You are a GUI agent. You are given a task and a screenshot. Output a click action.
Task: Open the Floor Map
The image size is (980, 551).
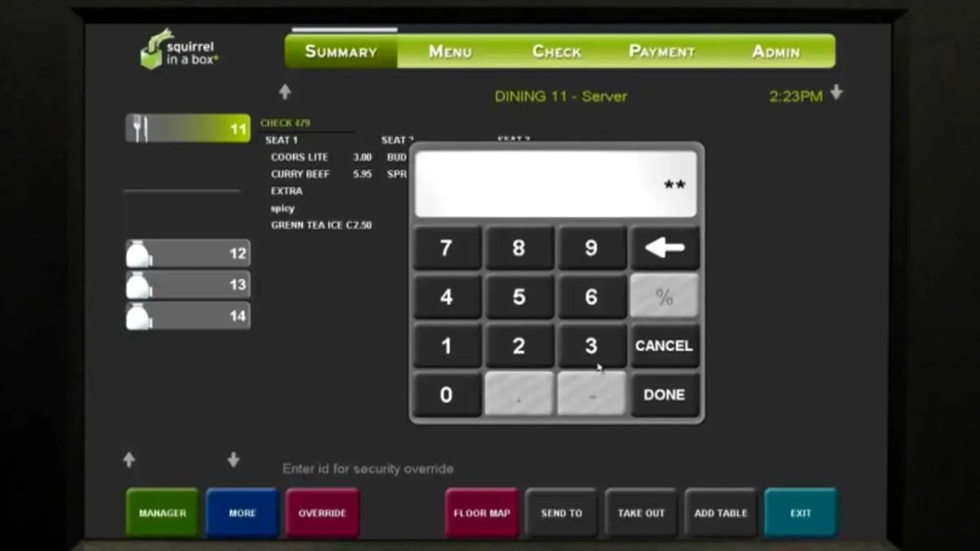482,513
